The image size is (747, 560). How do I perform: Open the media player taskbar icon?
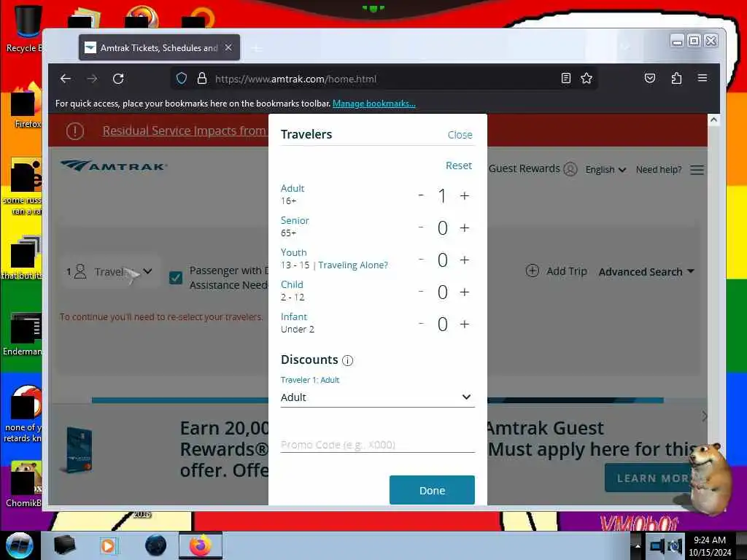pos(109,545)
